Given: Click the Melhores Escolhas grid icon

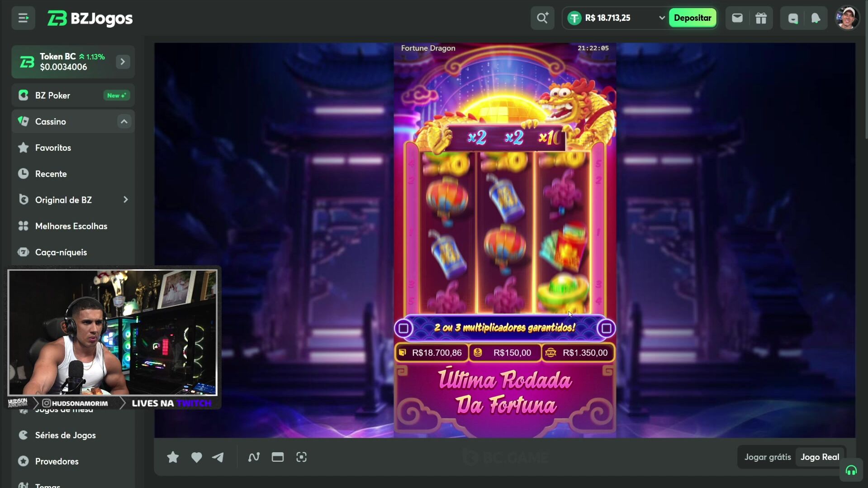Looking at the screenshot, I should coord(23,226).
